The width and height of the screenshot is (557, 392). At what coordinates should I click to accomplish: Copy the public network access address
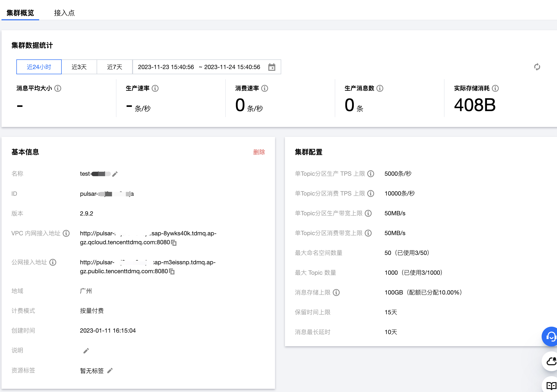point(172,271)
